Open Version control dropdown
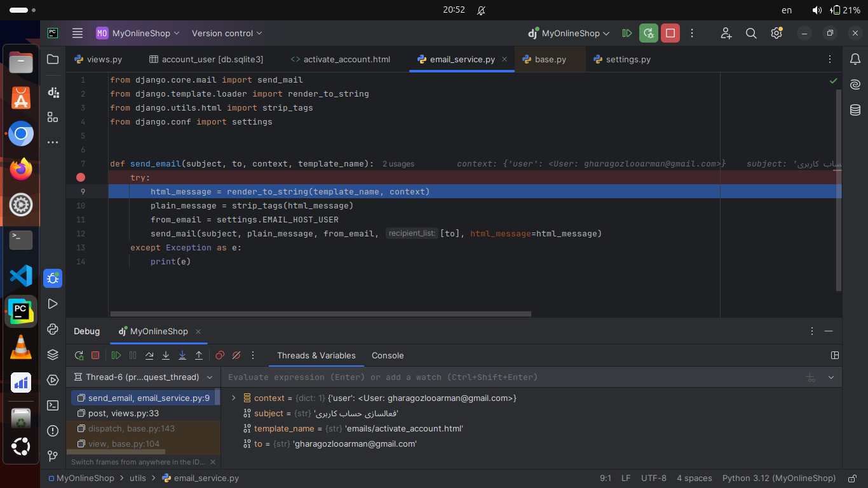 pyautogui.click(x=227, y=33)
